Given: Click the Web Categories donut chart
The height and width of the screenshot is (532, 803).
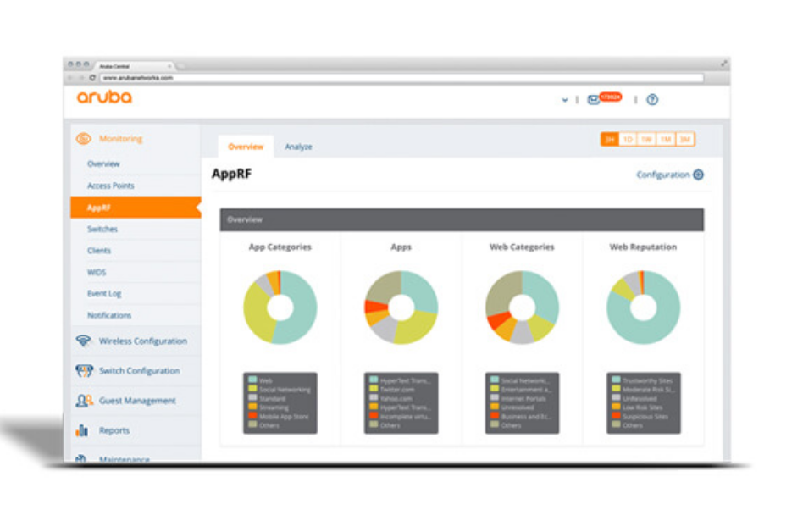Looking at the screenshot, I should (522, 308).
